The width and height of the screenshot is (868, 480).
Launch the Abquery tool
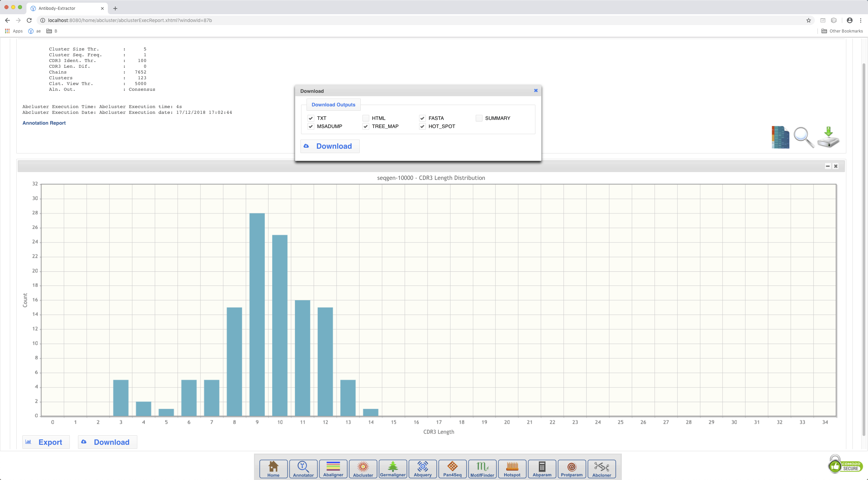coord(422,469)
